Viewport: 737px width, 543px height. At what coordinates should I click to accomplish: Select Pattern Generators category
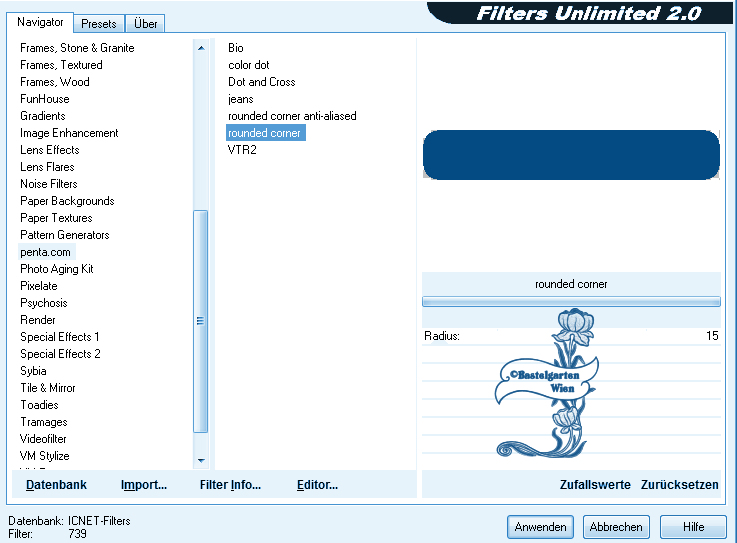64,235
